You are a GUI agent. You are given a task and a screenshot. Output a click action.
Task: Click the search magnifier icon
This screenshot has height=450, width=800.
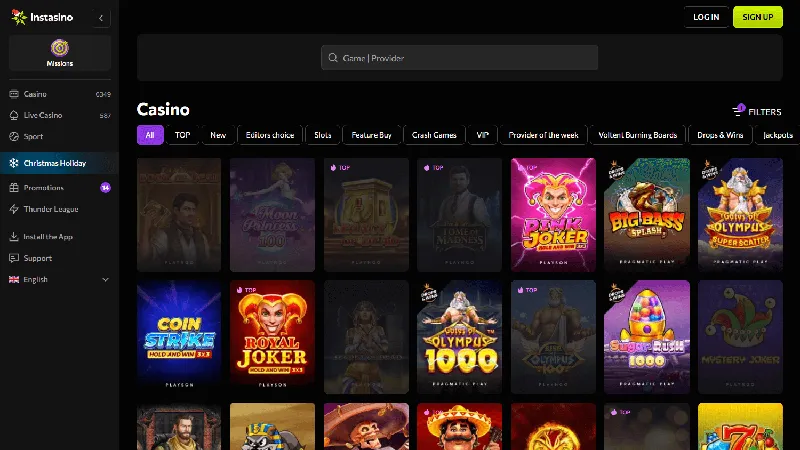point(333,58)
